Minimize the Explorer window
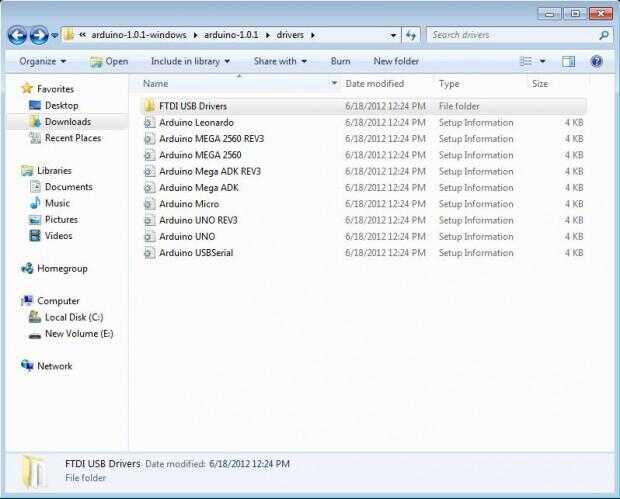Image resolution: width=620 pixels, height=499 pixels. pos(549,14)
